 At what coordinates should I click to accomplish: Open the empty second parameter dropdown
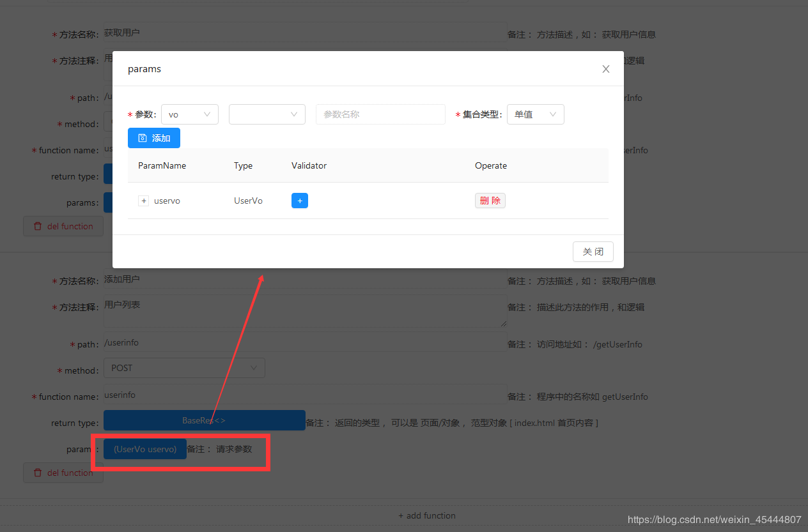(267, 114)
